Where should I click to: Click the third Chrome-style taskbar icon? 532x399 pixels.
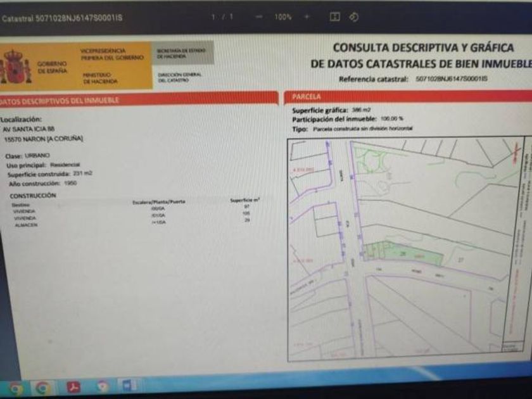102,386
